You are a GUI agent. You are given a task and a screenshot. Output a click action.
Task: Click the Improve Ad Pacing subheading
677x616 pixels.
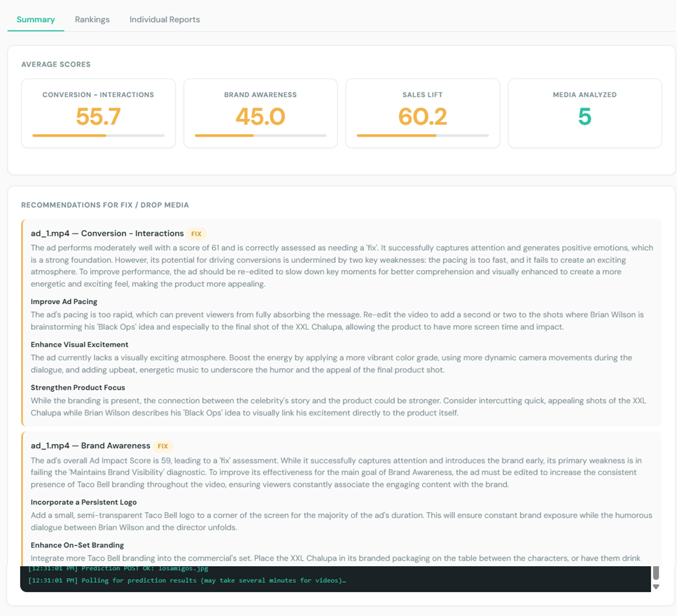click(x=64, y=302)
